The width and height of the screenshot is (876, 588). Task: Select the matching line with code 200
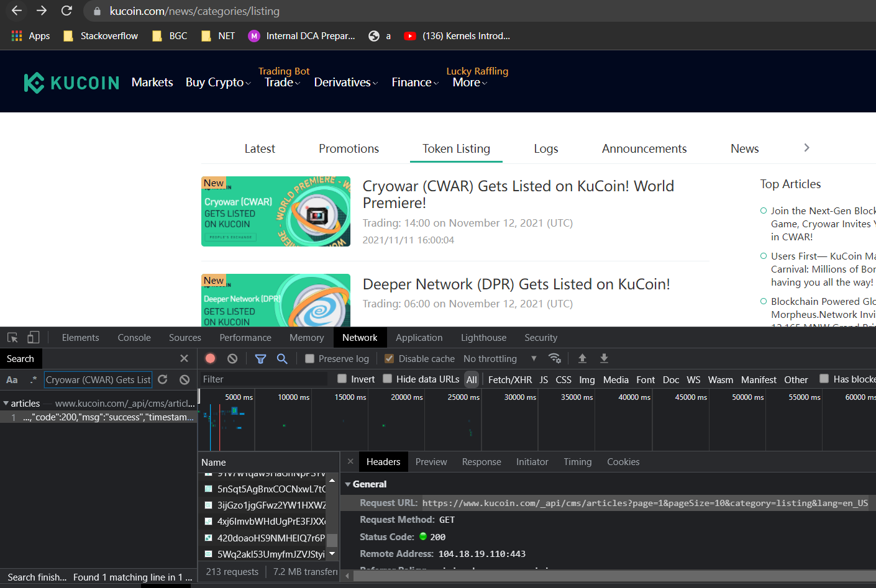click(99, 417)
